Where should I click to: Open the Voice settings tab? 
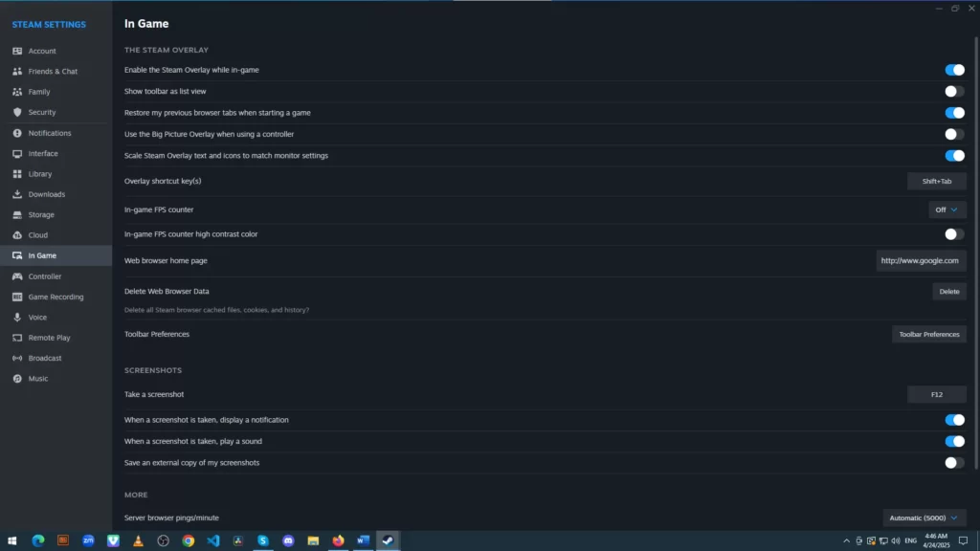coord(37,318)
